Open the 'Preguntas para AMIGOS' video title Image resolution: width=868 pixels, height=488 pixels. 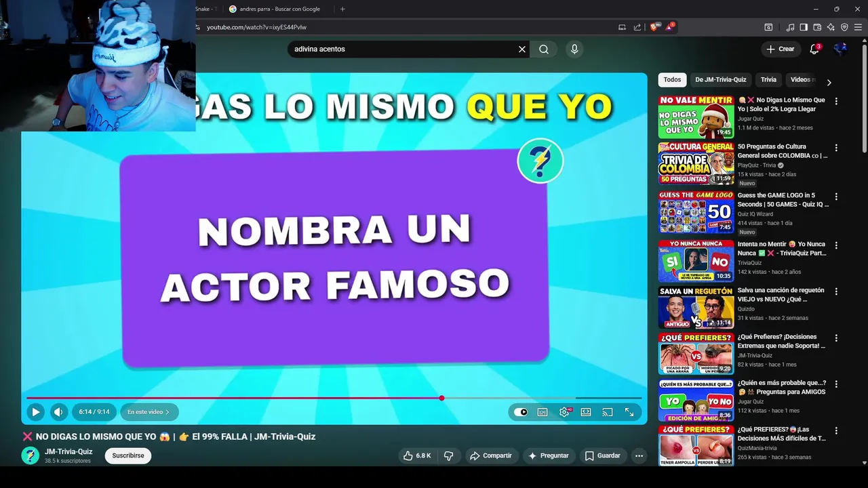click(781, 387)
